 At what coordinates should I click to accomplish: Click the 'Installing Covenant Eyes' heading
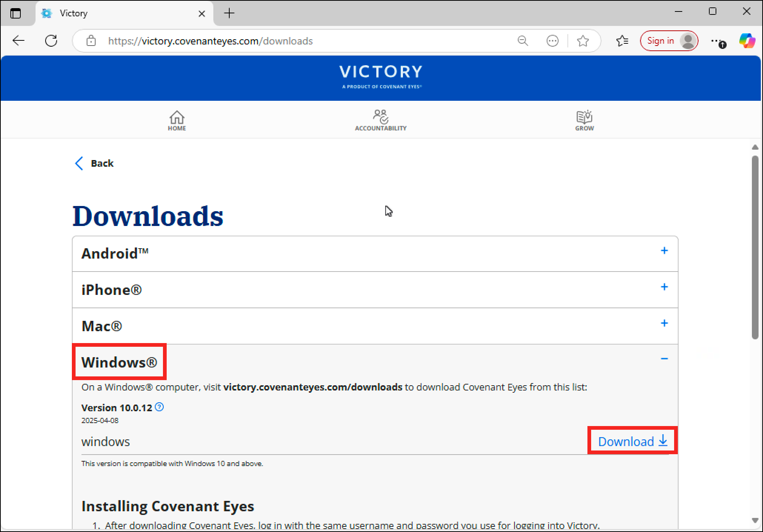168,506
